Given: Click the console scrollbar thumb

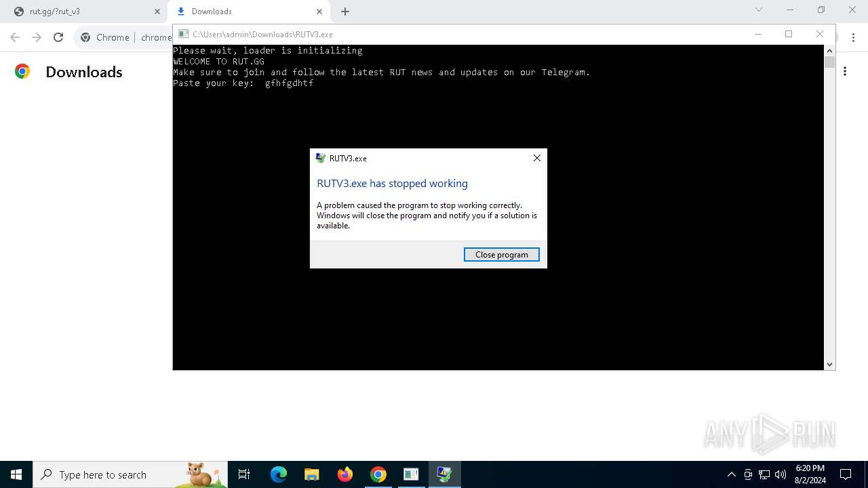Looking at the screenshot, I should tap(829, 62).
